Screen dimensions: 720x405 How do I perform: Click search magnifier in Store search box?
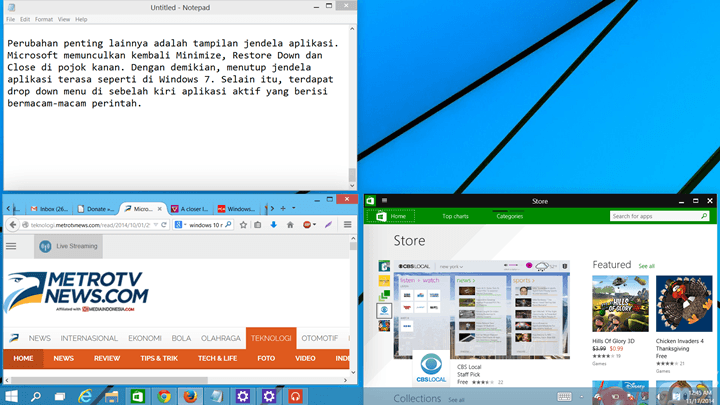[704, 216]
